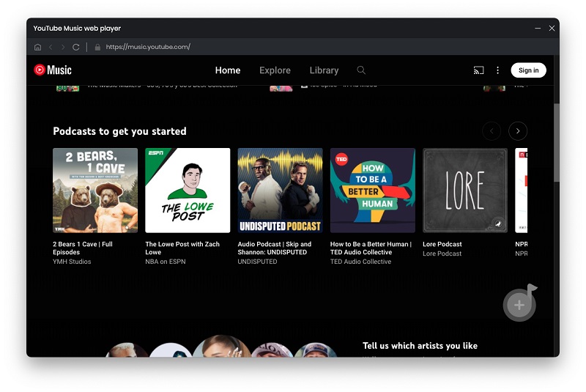
Task: Click the music.youtube.com address field
Action: 148,47
